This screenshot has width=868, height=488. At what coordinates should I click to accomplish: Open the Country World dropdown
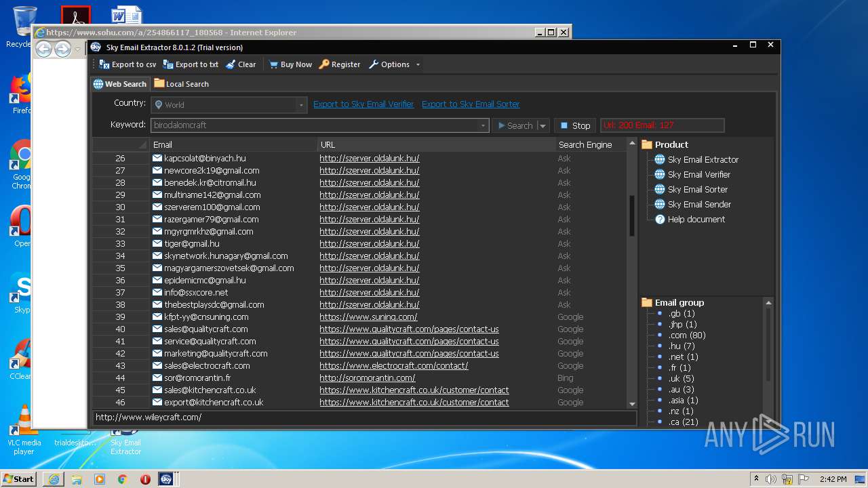pos(229,105)
